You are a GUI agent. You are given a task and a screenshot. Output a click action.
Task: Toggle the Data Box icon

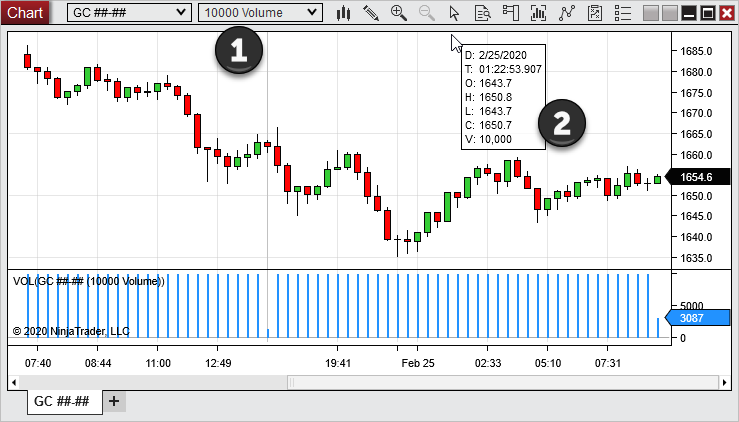tap(483, 13)
